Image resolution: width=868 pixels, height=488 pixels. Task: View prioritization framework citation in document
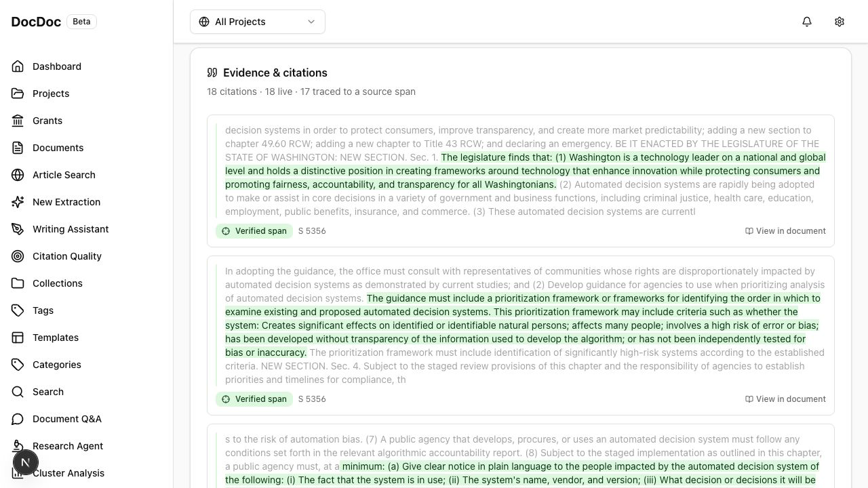(x=785, y=399)
